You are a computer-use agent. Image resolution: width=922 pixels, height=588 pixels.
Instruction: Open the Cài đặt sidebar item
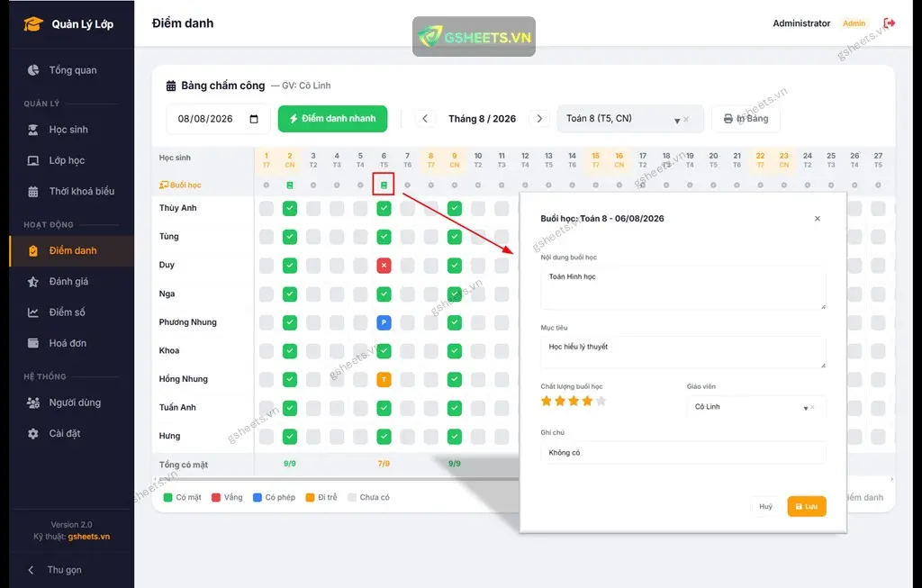(72, 433)
